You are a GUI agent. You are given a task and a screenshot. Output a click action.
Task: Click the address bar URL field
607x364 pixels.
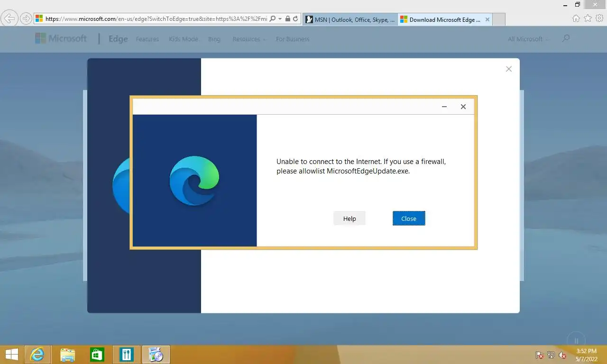pyautogui.click(x=156, y=19)
